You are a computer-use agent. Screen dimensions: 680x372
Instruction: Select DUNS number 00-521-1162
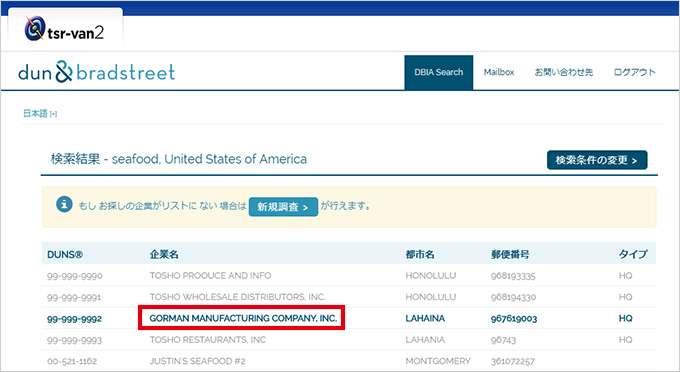tap(72, 361)
